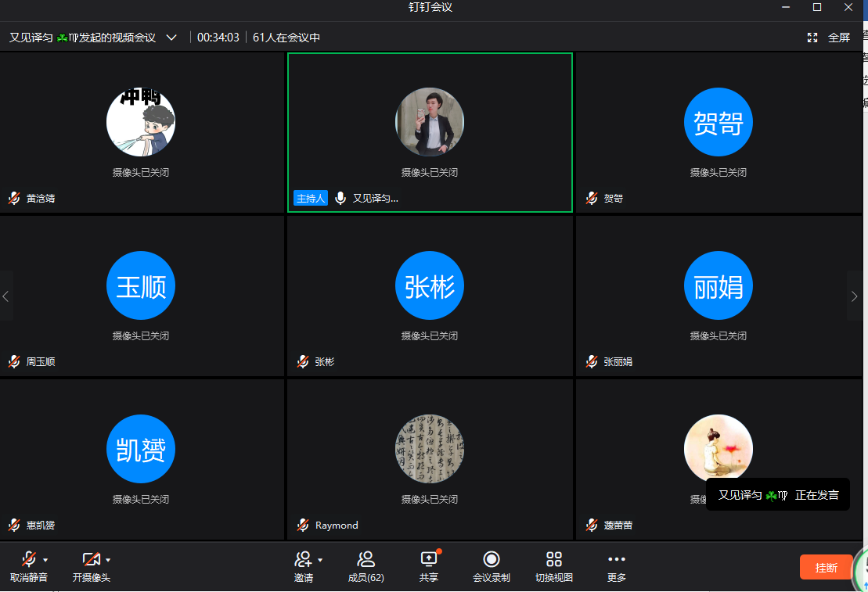Open invite dropdown arrow
The width and height of the screenshot is (868, 592).
(320, 560)
